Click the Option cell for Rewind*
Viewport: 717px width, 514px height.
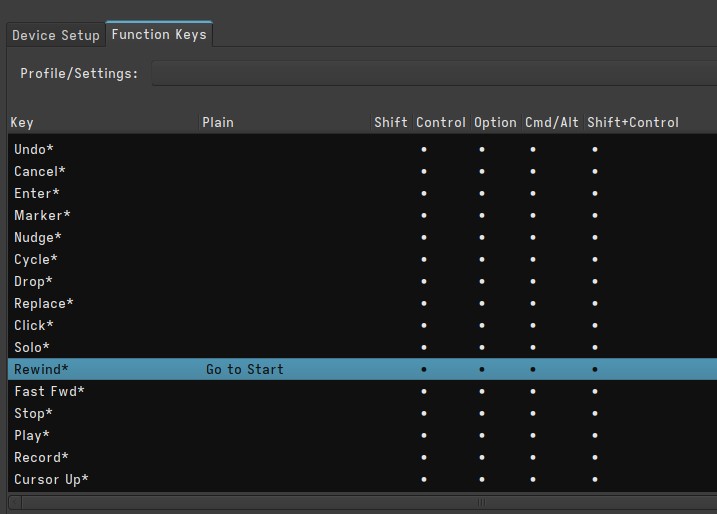(x=482, y=369)
